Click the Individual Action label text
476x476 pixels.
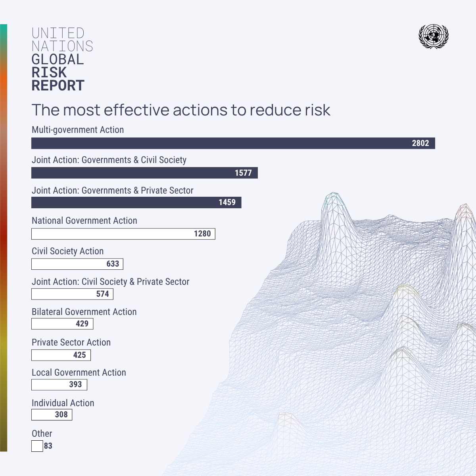pyautogui.click(x=63, y=403)
